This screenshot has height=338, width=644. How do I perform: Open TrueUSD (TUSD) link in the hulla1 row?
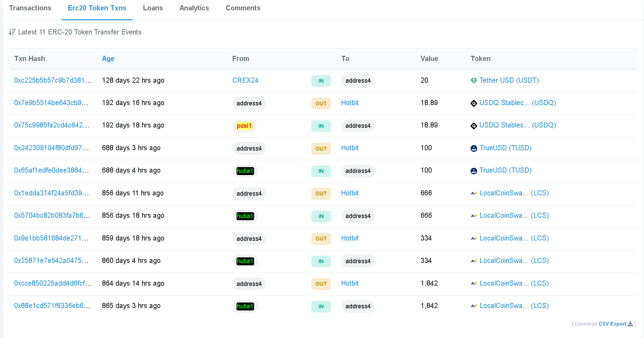[505, 170]
